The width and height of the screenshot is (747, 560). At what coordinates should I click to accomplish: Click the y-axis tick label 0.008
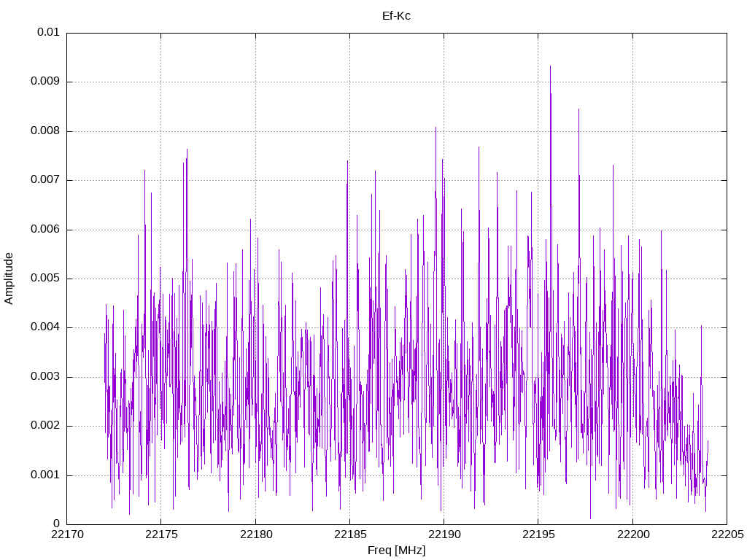(x=44, y=131)
